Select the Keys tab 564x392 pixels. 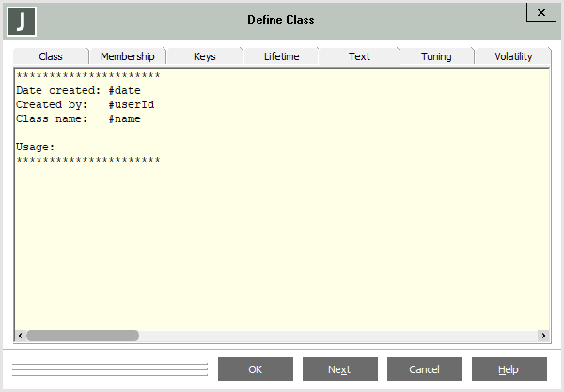[204, 56]
